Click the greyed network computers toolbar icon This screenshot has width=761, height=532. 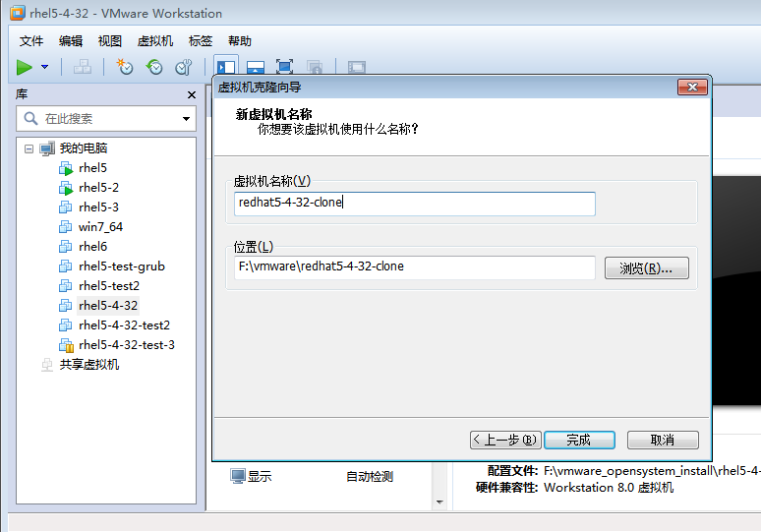tap(83, 67)
